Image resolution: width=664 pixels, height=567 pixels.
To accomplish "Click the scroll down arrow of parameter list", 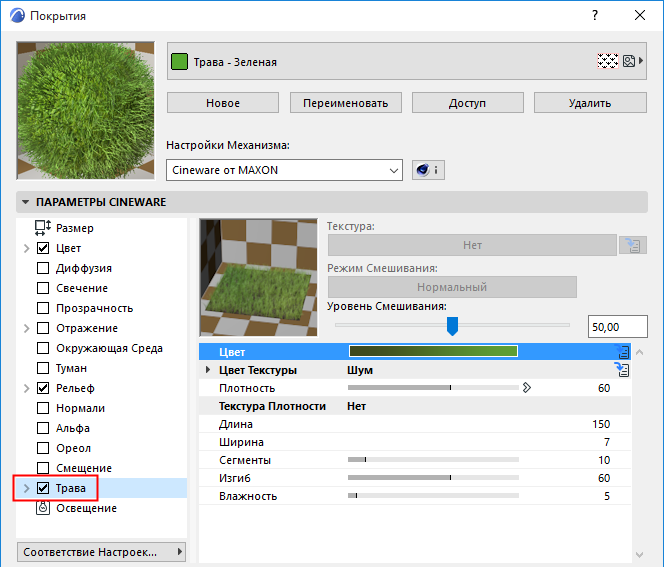I will tap(639, 554).
